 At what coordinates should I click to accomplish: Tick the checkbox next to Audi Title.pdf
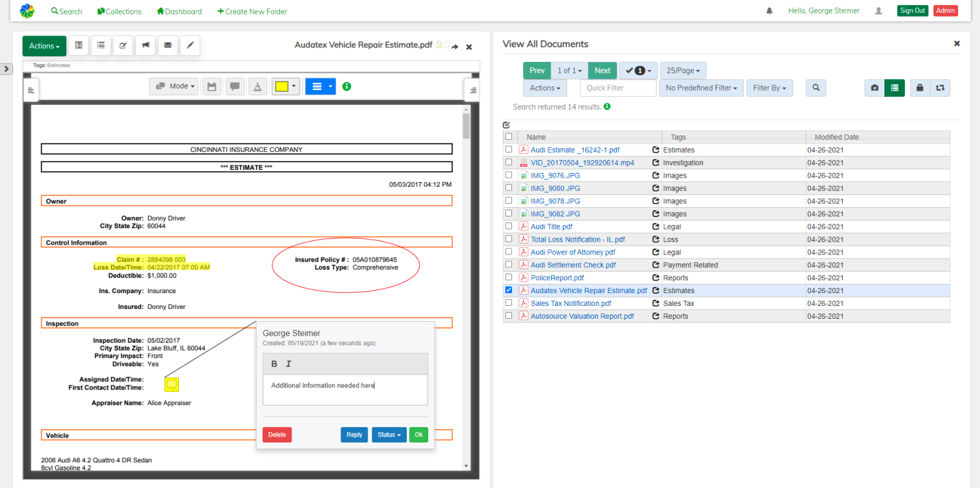coord(508,226)
